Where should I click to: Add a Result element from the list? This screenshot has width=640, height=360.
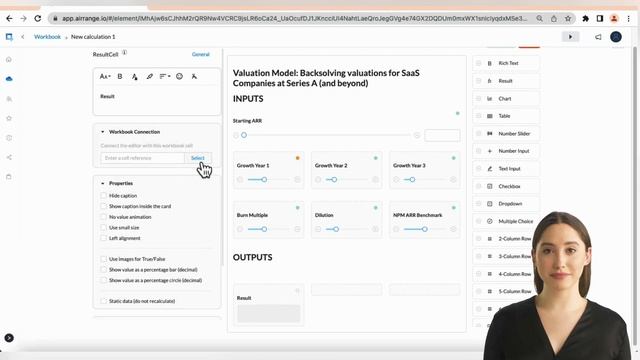(506, 81)
